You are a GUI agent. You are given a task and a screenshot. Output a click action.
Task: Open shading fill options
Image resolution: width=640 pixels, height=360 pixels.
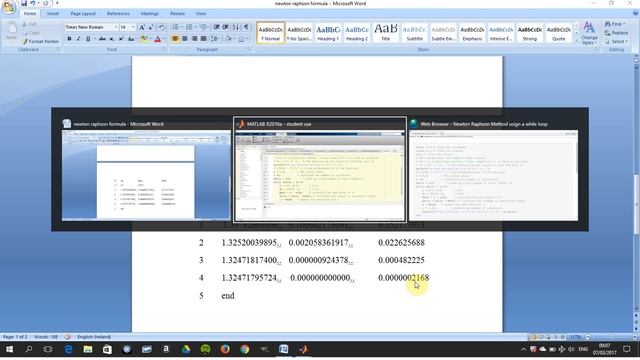point(229,39)
